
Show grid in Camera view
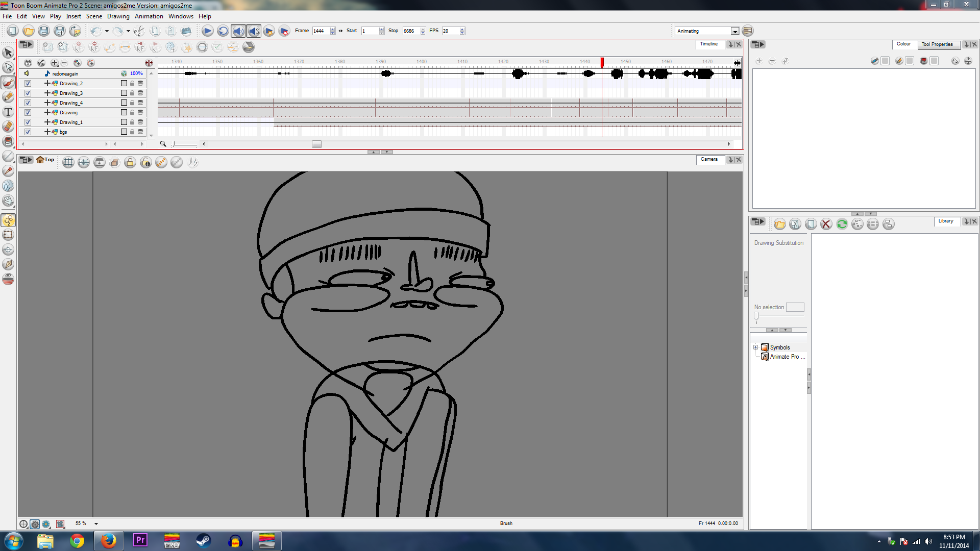coord(68,162)
